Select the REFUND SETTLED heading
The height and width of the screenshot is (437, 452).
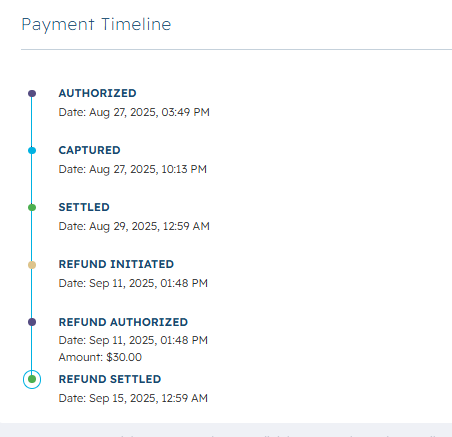point(110,379)
